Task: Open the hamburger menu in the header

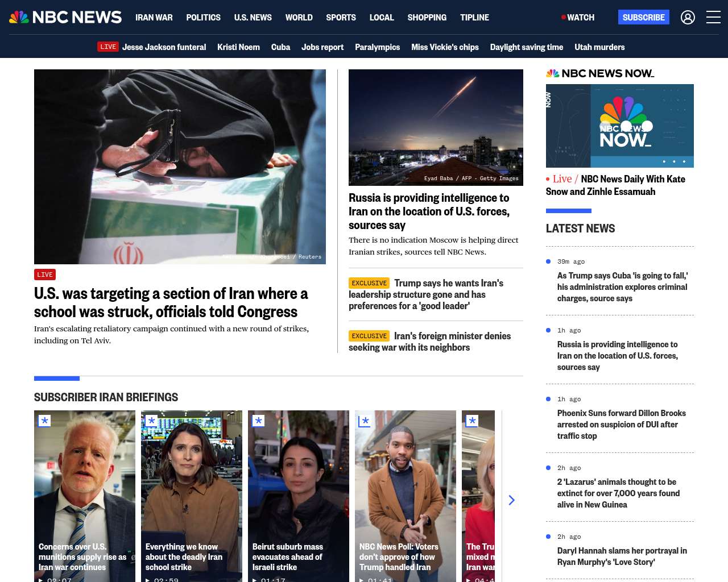Action: [x=713, y=18]
